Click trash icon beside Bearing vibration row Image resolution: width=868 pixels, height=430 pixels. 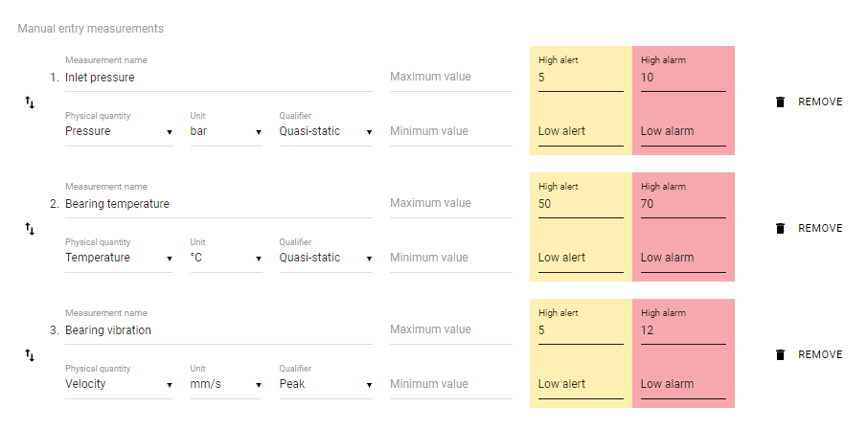click(780, 354)
